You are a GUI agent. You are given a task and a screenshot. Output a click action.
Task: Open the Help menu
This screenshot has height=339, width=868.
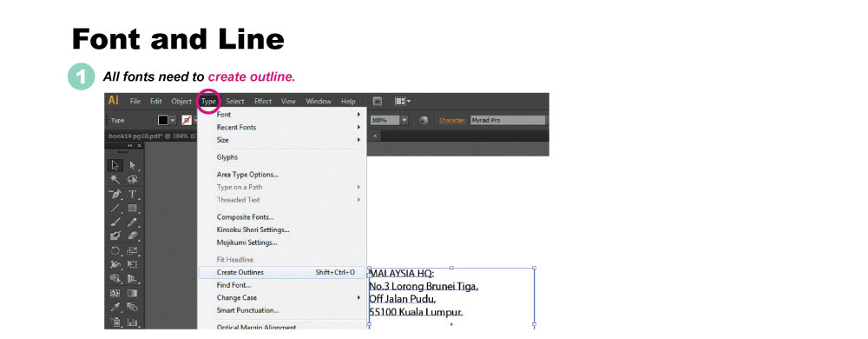348,102
